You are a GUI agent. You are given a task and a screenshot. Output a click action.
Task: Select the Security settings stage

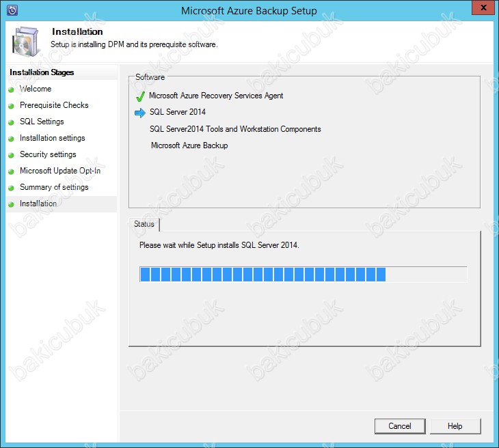coord(48,154)
